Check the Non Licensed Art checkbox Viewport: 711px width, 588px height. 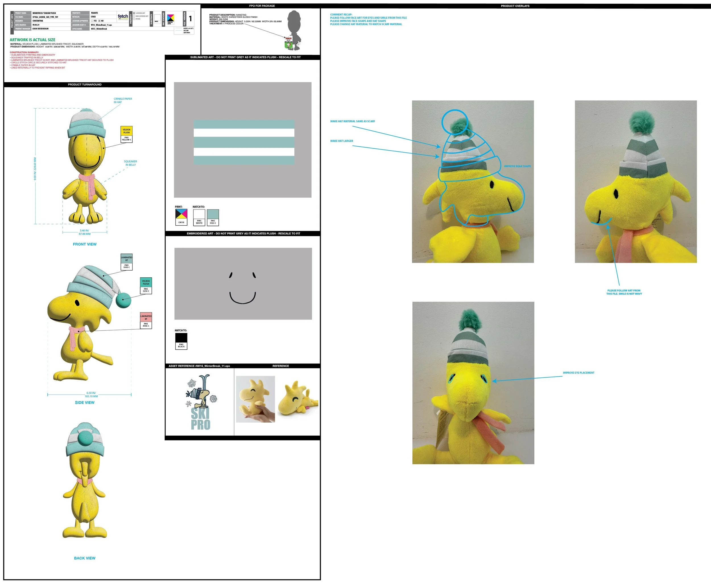click(x=134, y=16)
